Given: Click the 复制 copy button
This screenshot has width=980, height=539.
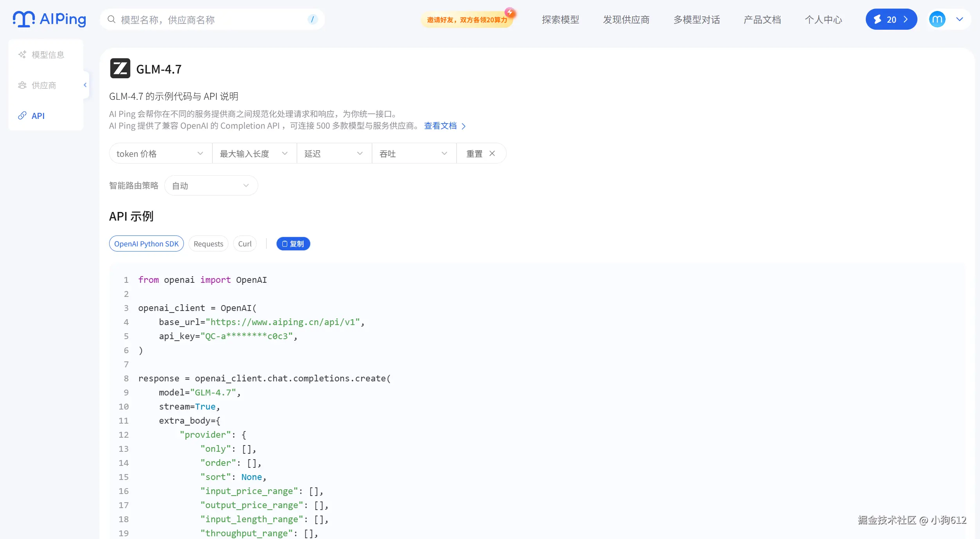Looking at the screenshot, I should 293,244.
